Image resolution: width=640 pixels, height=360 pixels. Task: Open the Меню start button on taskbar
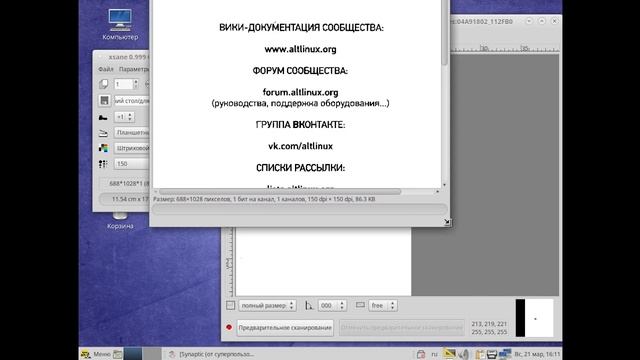(96, 354)
